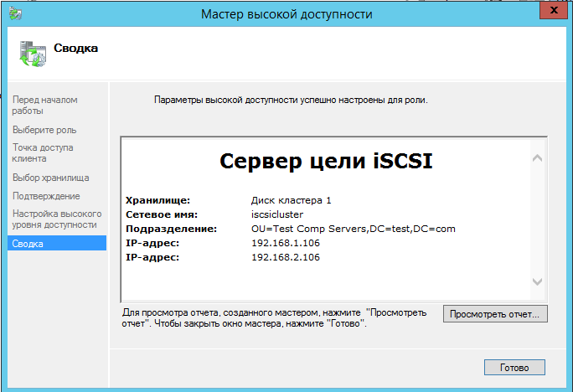
Task: Open Настройка высокого уровня доступности step
Action: tap(55, 219)
